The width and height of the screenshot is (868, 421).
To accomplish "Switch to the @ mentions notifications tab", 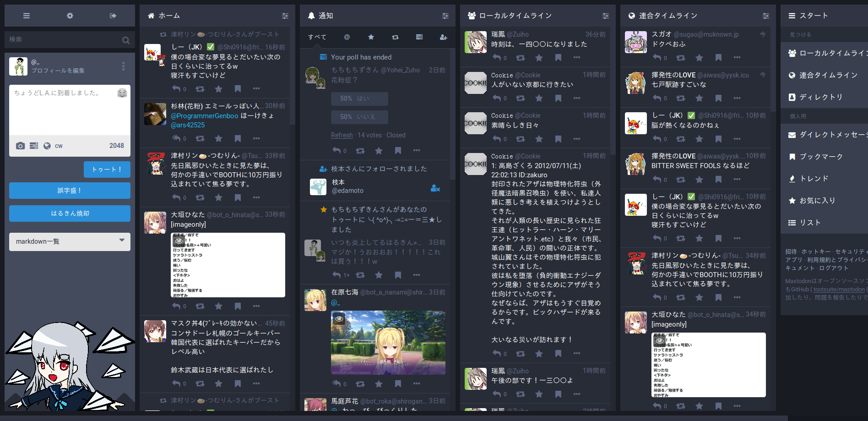I will [347, 37].
